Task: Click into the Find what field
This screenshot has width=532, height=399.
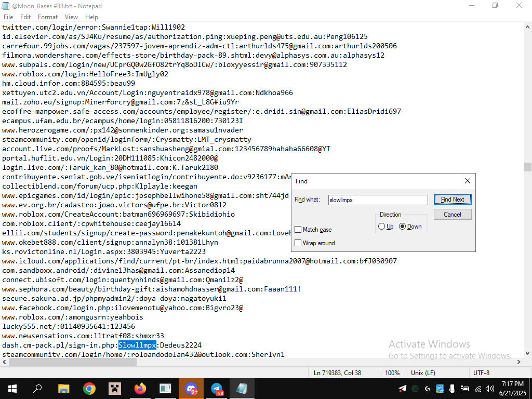Action: [x=378, y=200]
